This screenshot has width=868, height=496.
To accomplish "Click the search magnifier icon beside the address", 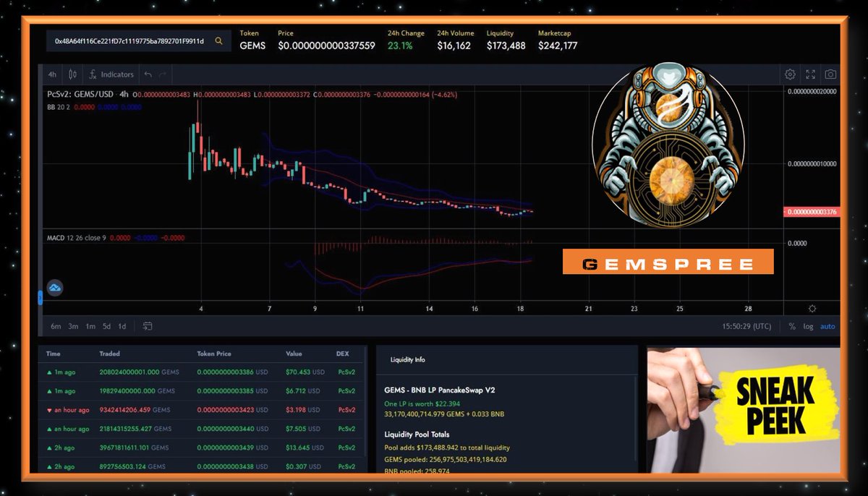I will (x=218, y=41).
